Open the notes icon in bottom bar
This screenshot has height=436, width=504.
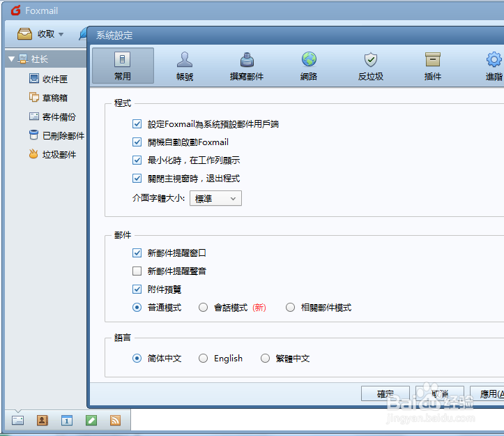[x=91, y=420]
